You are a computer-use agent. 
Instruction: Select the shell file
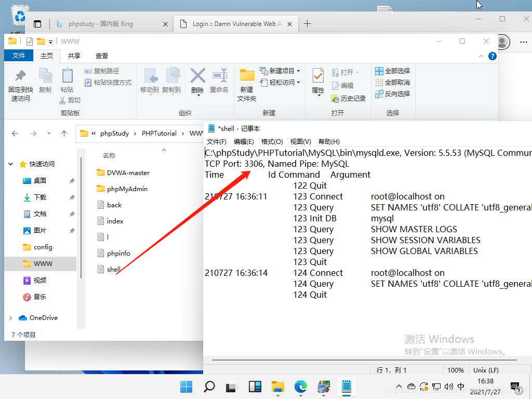click(109, 270)
